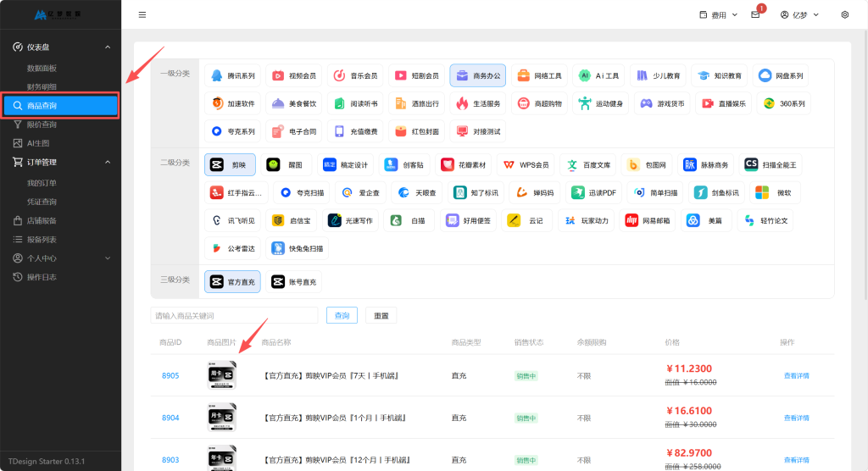View details for the 7天 product
The height and width of the screenshot is (471, 868).
(x=796, y=375)
